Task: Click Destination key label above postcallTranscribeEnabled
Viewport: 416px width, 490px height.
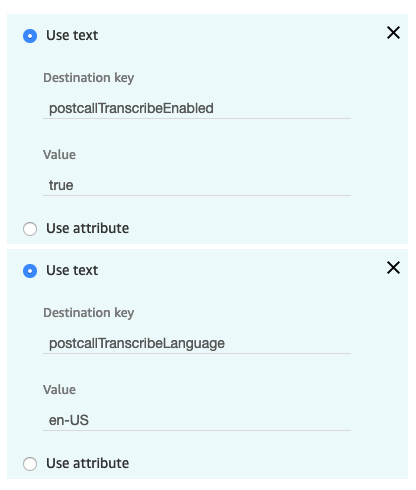Action: tap(89, 78)
